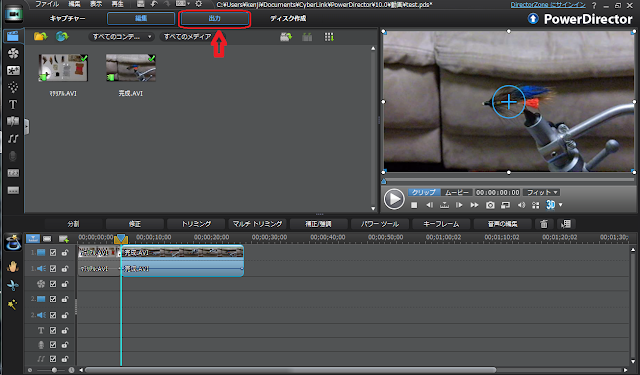Toggle audio track 1 enable checkbox

click(53, 268)
